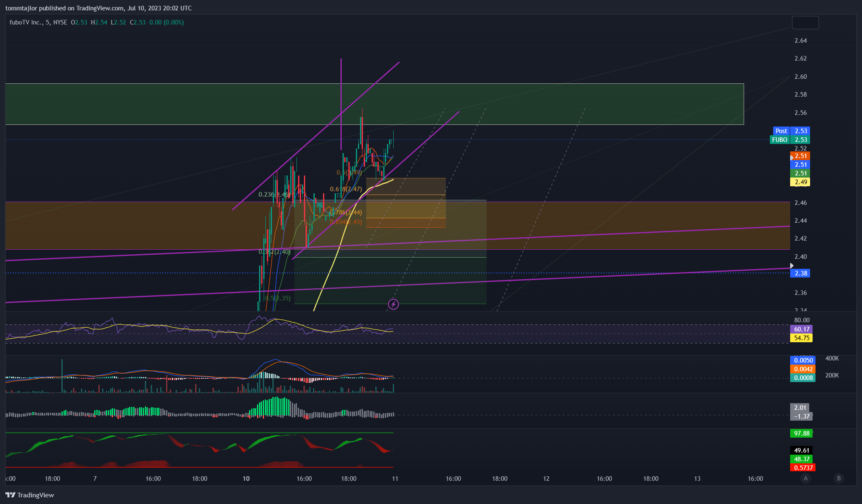Click bold date marker '10' on time axis

[246, 479]
